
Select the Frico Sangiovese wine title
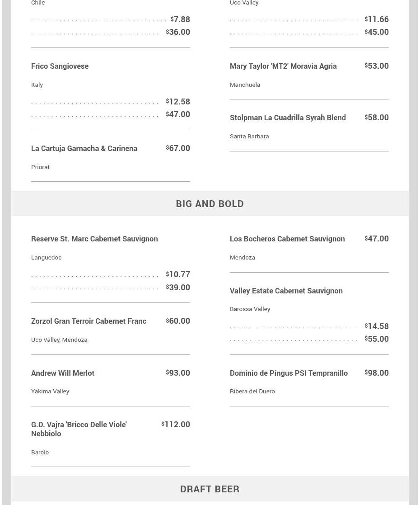(x=60, y=66)
